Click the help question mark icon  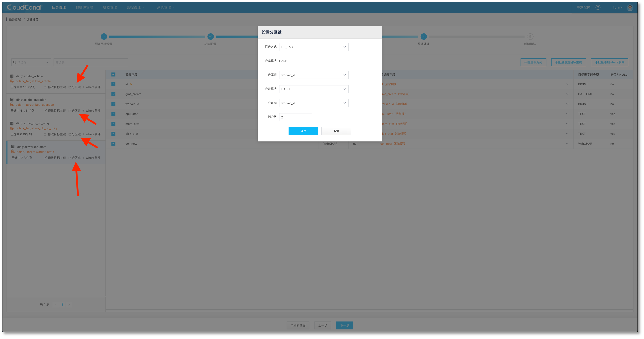(598, 8)
